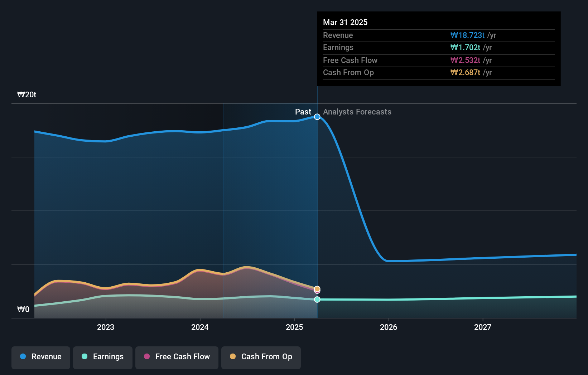Click the ₩18.723t revenue value in tooltip

point(467,35)
